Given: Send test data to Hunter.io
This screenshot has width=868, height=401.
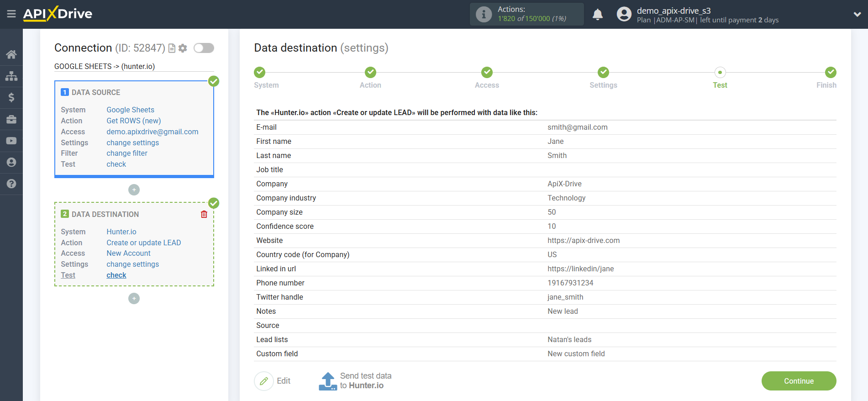Looking at the screenshot, I should coord(365,381).
